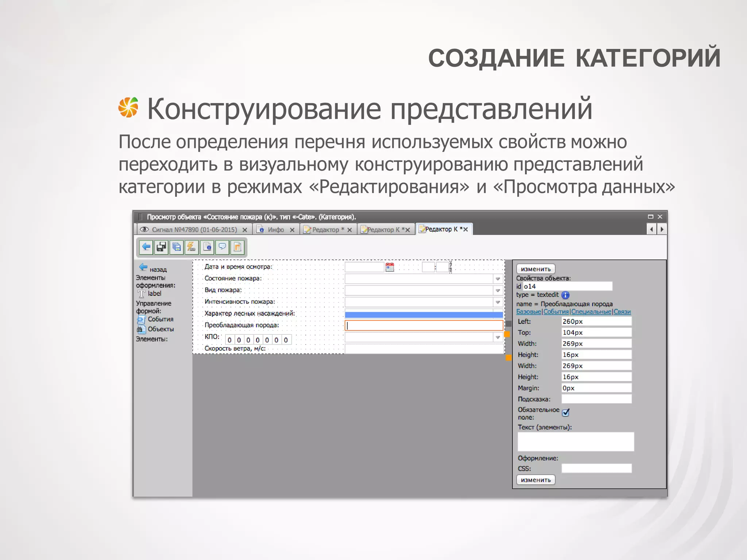Click the document info toolbar icon
The height and width of the screenshot is (560, 747).
click(x=207, y=247)
